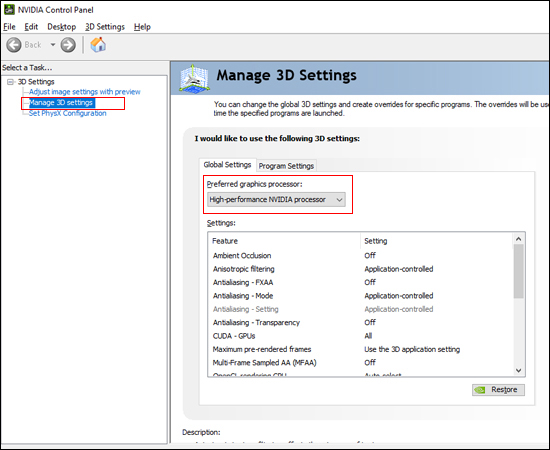This screenshot has width=550, height=450.
Task: Click settings list scroll down arrow
Action: (x=518, y=370)
